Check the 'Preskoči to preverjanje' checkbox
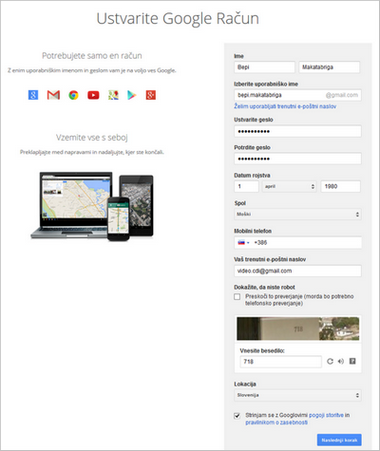This screenshot has width=380, height=451. (x=237, y=297)
